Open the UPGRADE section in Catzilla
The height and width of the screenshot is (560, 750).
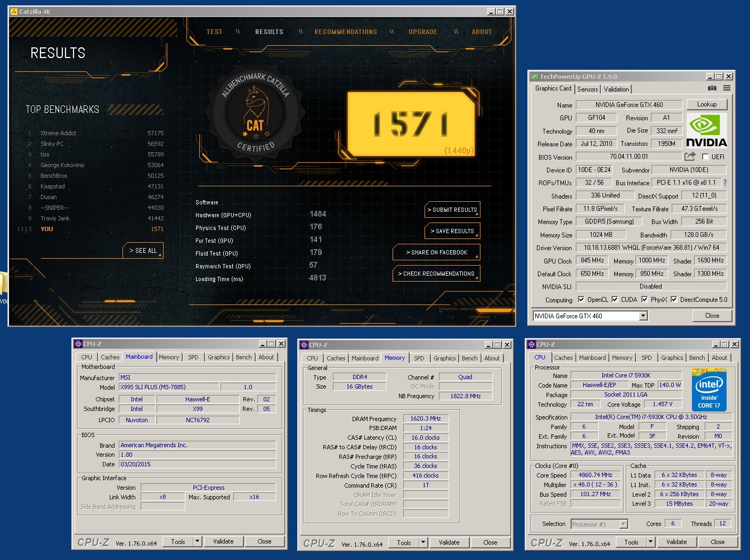coord(423,32)
